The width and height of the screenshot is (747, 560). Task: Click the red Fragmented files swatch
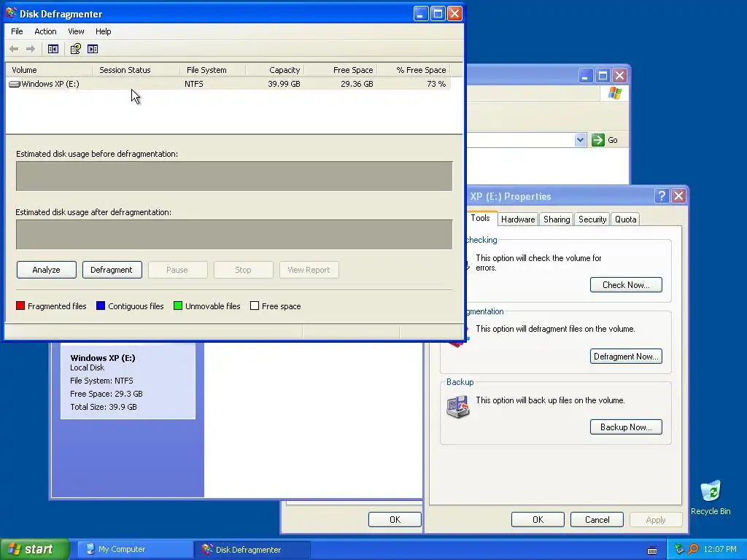20,306
